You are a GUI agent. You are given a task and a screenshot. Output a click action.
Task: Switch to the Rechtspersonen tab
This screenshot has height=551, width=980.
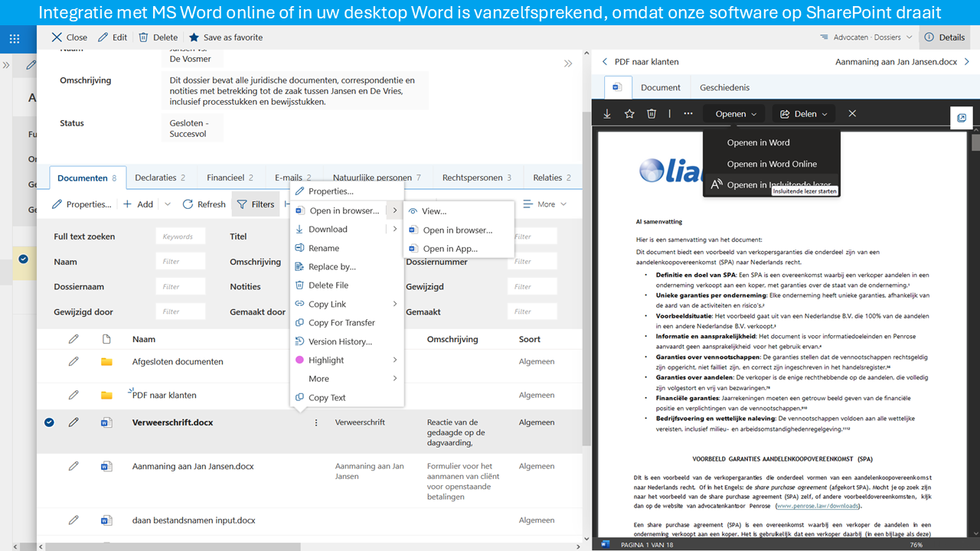tap(476, 178)
